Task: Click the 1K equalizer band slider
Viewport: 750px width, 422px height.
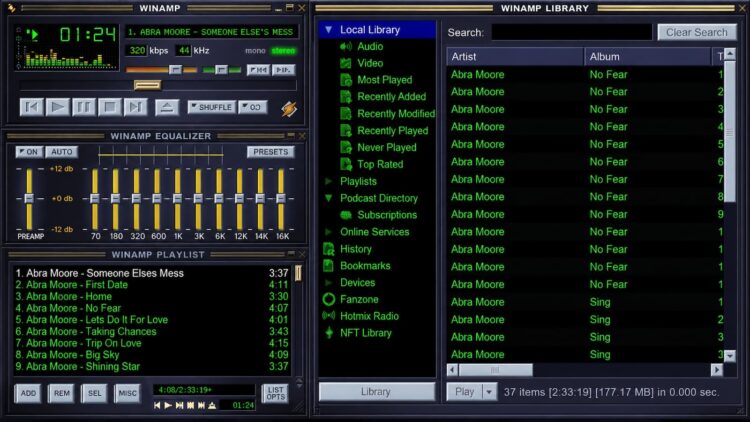Action: [177, 198]
